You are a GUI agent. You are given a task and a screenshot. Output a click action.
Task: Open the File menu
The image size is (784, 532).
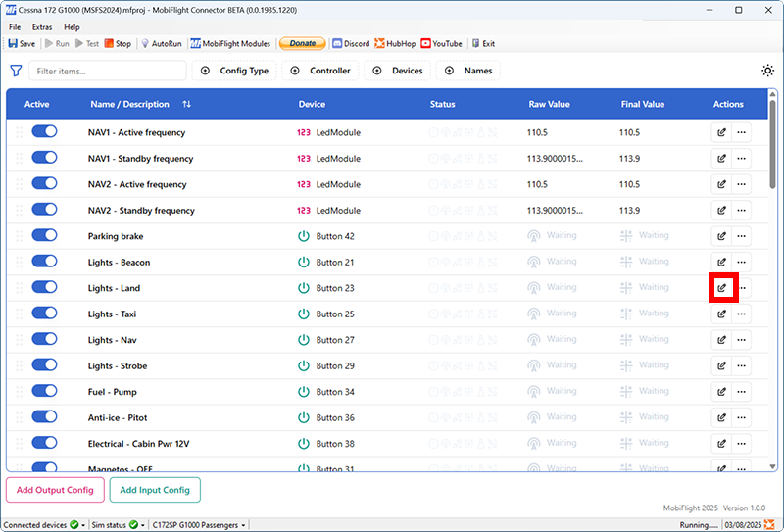15,27
